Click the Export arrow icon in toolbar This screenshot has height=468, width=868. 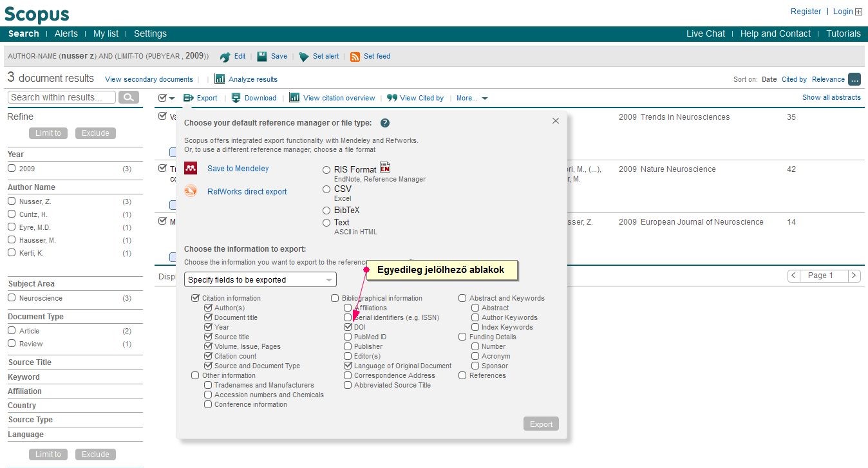click(x=188, y=98)
